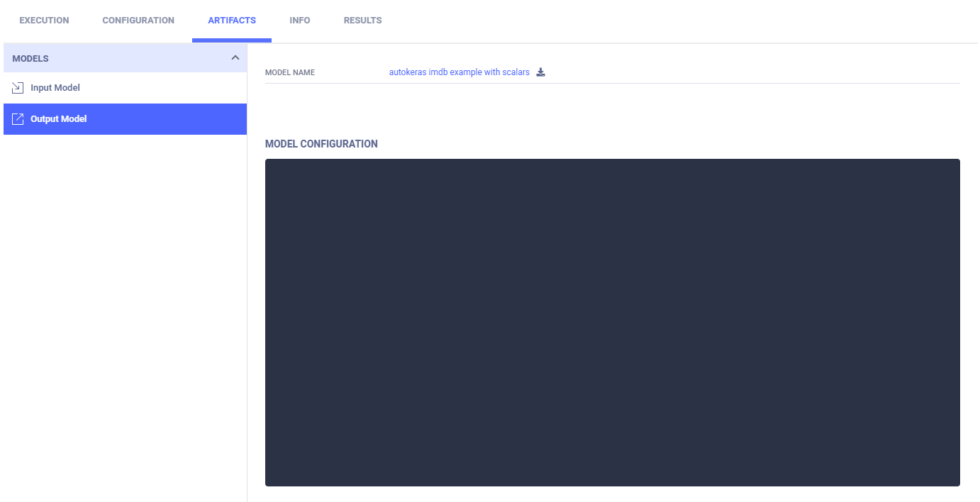View the Results tab

[362, 21]
